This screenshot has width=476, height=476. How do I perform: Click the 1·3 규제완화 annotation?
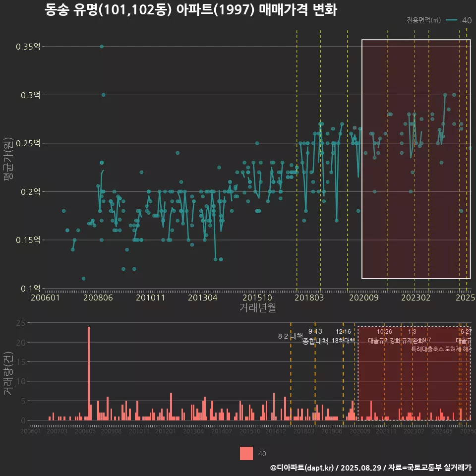coord(412,336)
